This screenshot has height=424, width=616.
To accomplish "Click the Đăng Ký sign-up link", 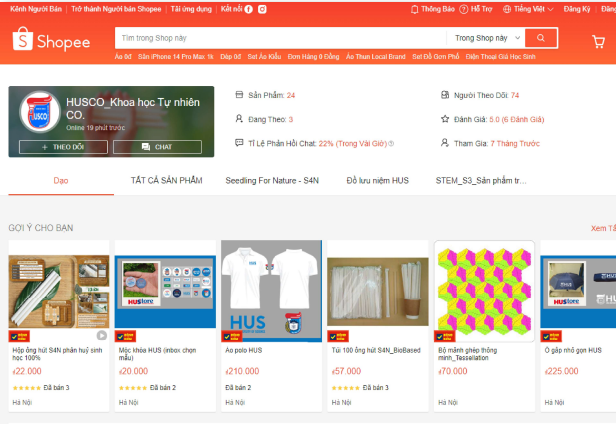I will [577, 8].
